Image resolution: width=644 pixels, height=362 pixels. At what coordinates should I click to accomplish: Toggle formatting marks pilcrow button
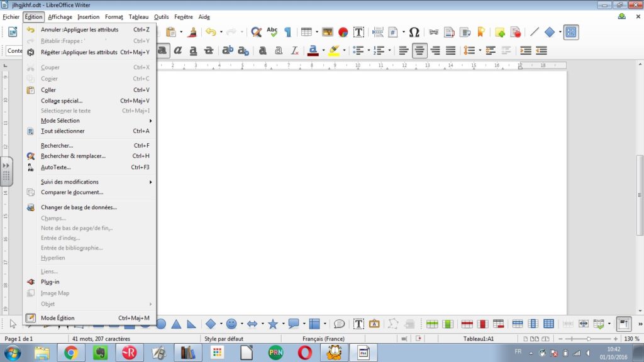[287, 32]
